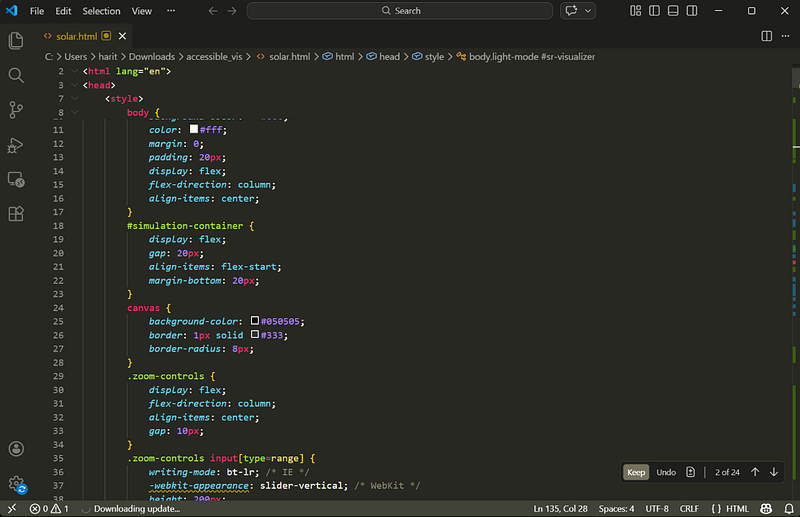Go forward with the right arrow
800x517 pixels.
pos(232,11)
